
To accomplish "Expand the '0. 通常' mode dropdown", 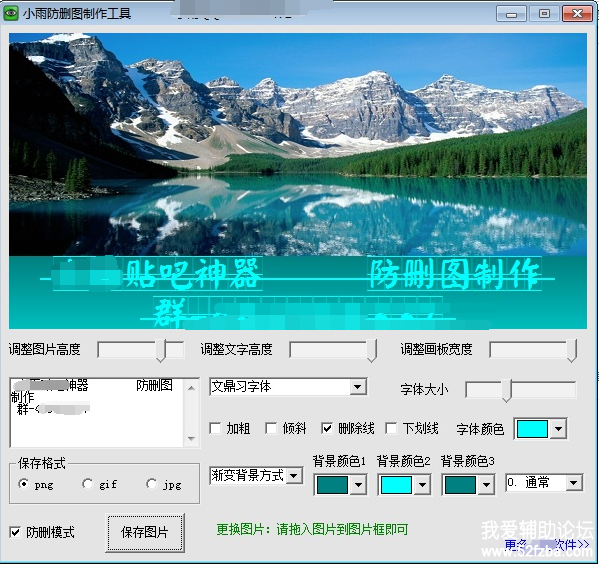I will pos(574,483).
